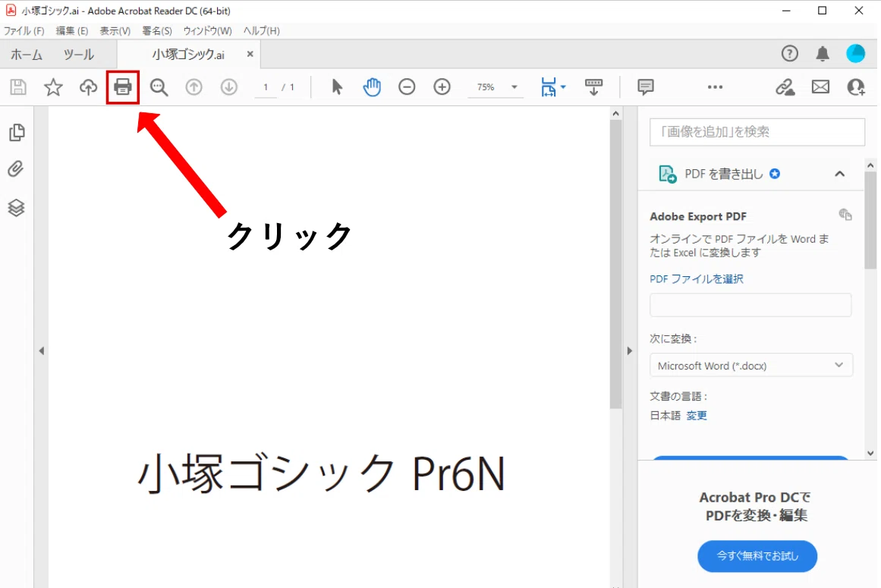Open the Help question mark icon

[789, 53]
